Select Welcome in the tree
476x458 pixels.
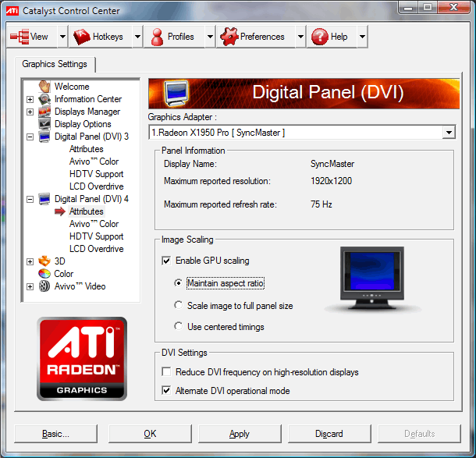pyautogui.click(x=72, y=87)
